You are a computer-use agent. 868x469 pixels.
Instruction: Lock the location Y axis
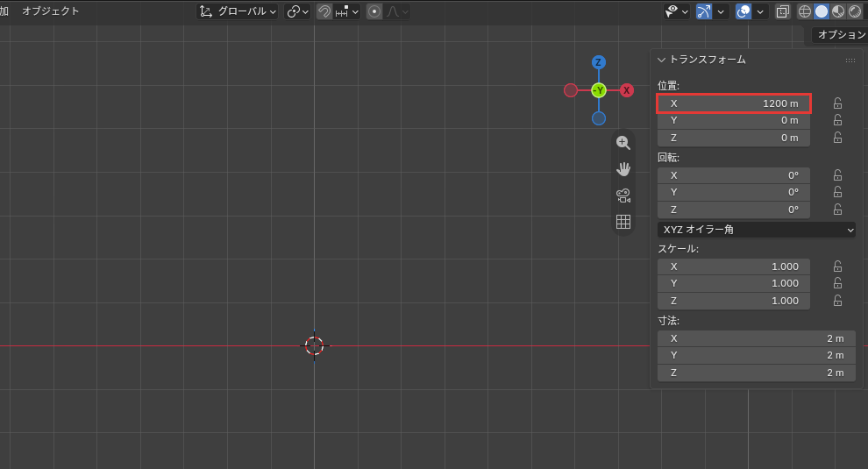(837, 120)
